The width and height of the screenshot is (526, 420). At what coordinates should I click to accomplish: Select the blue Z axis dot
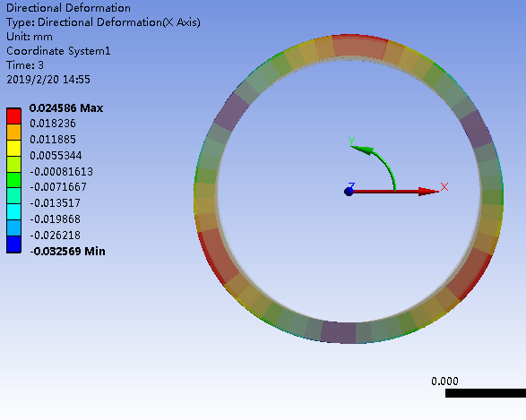coord(349,192)
